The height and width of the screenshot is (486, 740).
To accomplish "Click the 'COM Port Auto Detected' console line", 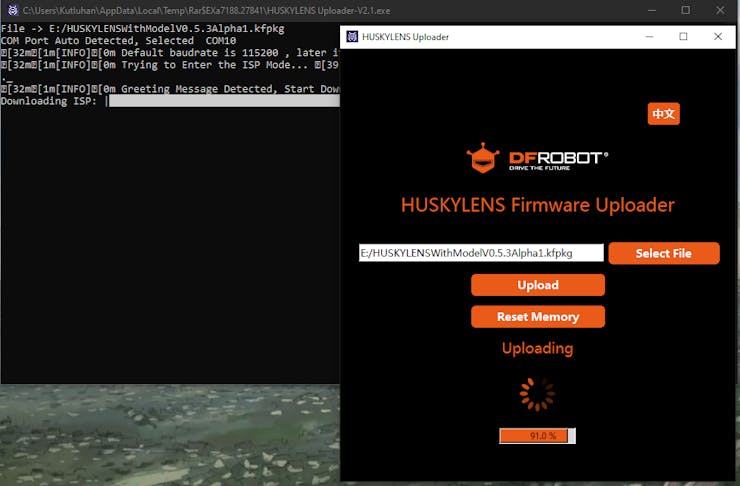I will click(x=118, y=41).
